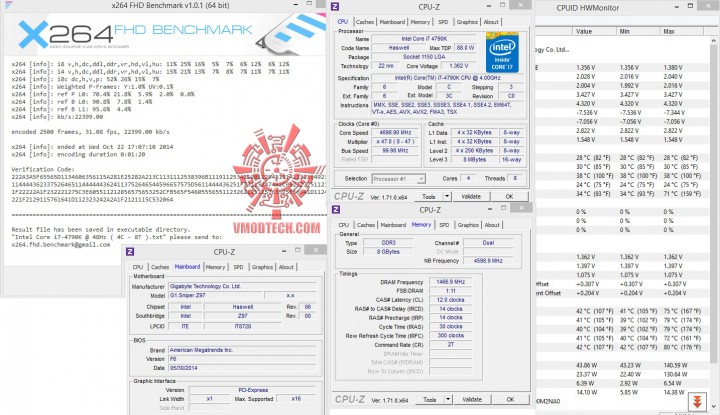Click the x264.fhd.benchmark@gmail.com email text

pos(61,245)
